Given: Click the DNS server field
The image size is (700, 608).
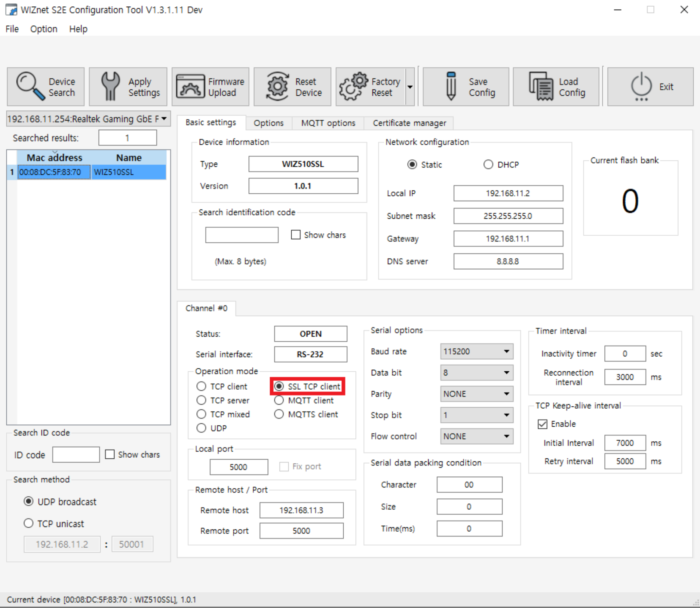Looking at the screenshot, I should tap(508, 261).
